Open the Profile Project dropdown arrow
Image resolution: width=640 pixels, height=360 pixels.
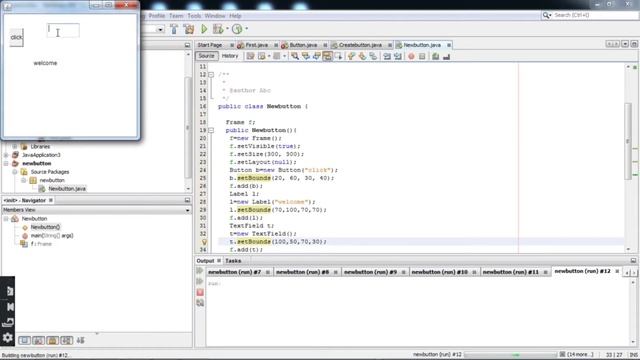247,29
